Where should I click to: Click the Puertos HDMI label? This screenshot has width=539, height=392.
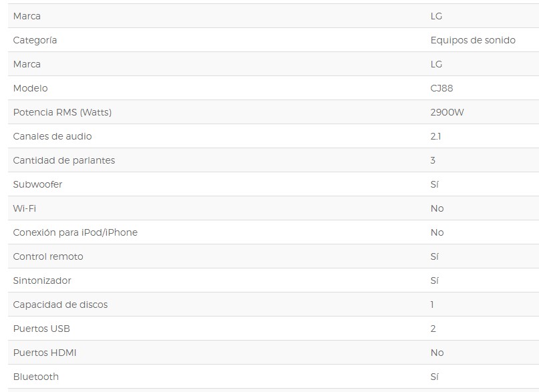coord(44,353)
